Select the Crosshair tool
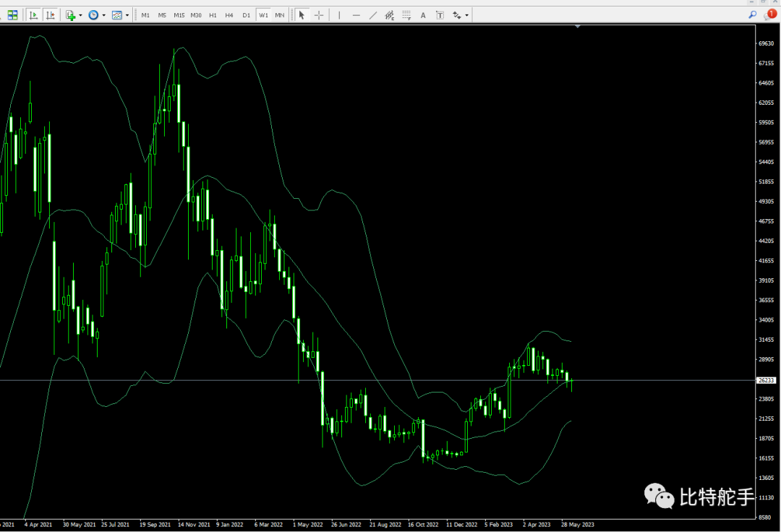The height and width of the screenshot is (532, 781). click(319, 15)
